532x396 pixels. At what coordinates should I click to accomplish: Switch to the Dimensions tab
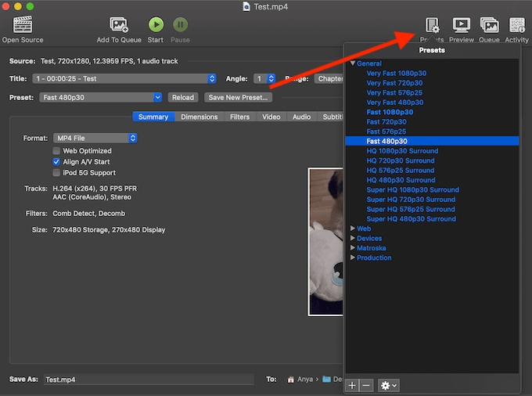point(199,117)
